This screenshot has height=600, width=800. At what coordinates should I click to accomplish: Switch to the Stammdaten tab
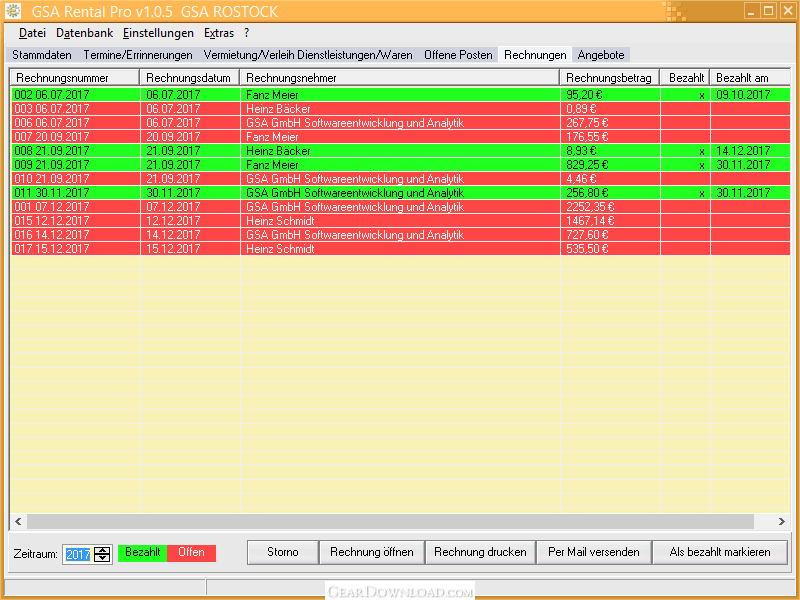pos(42,55)
